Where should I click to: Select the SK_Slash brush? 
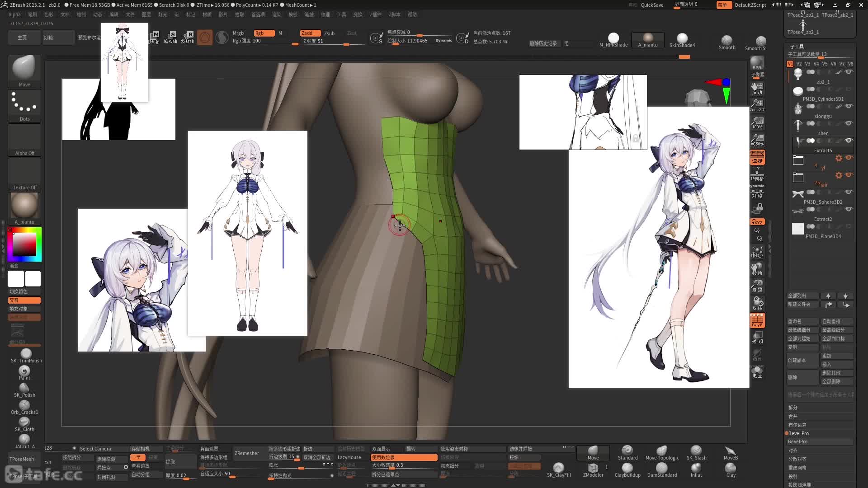tap(696, 453)
